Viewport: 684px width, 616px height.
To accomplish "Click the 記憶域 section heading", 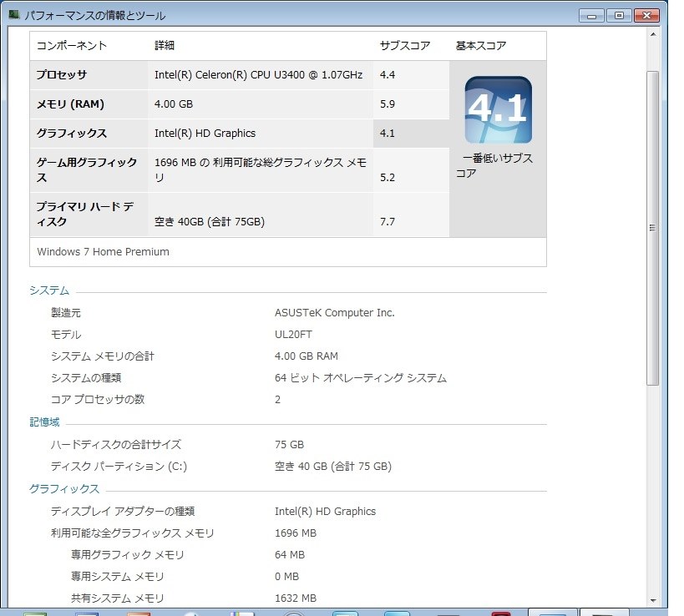I will pos(44,422).
